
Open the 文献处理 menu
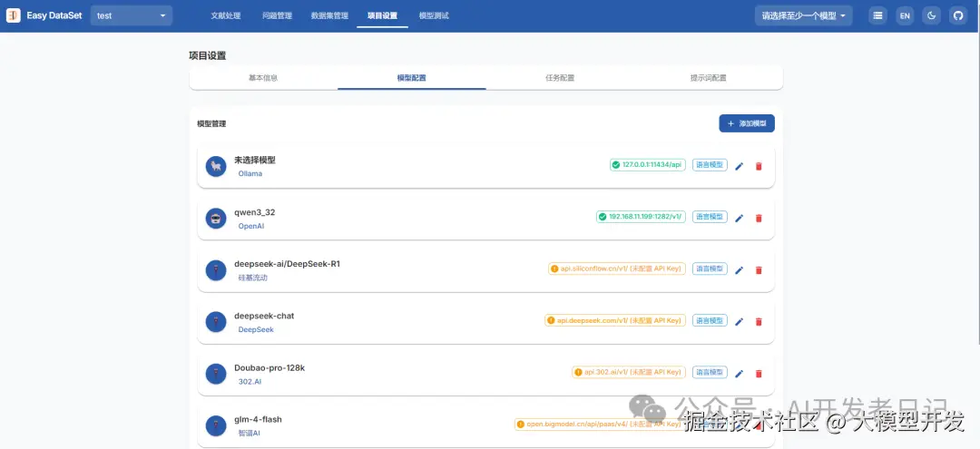point(226,15)
